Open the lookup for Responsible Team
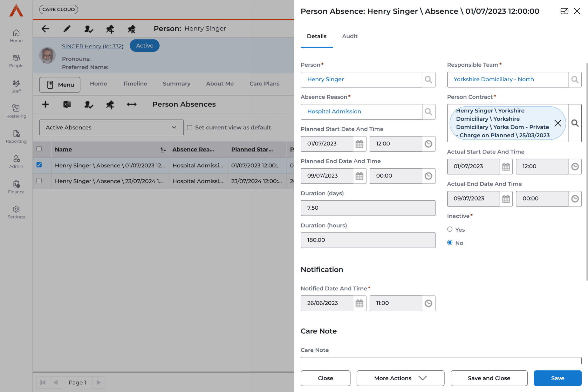The width and height of the screenshot is (588, 392). [x=575, y=80]
